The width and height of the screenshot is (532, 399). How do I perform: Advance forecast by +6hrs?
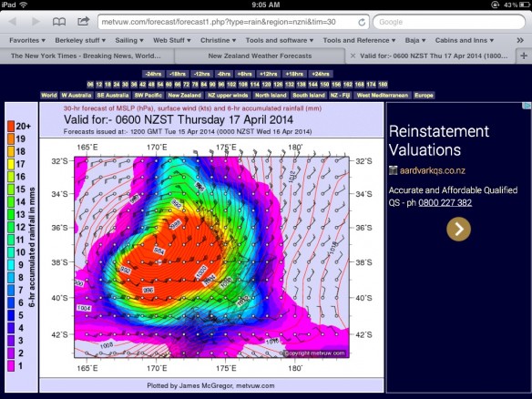coord(244,74)
